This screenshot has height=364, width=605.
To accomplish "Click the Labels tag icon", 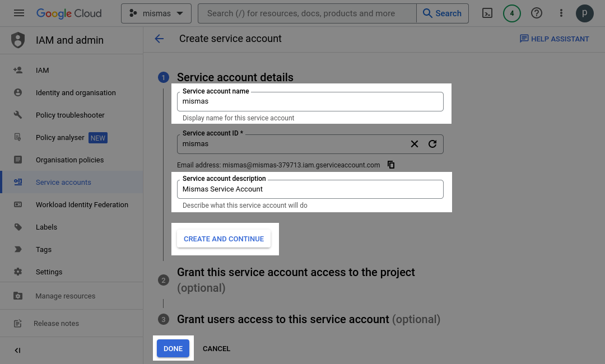I will [x=18, y=227].
